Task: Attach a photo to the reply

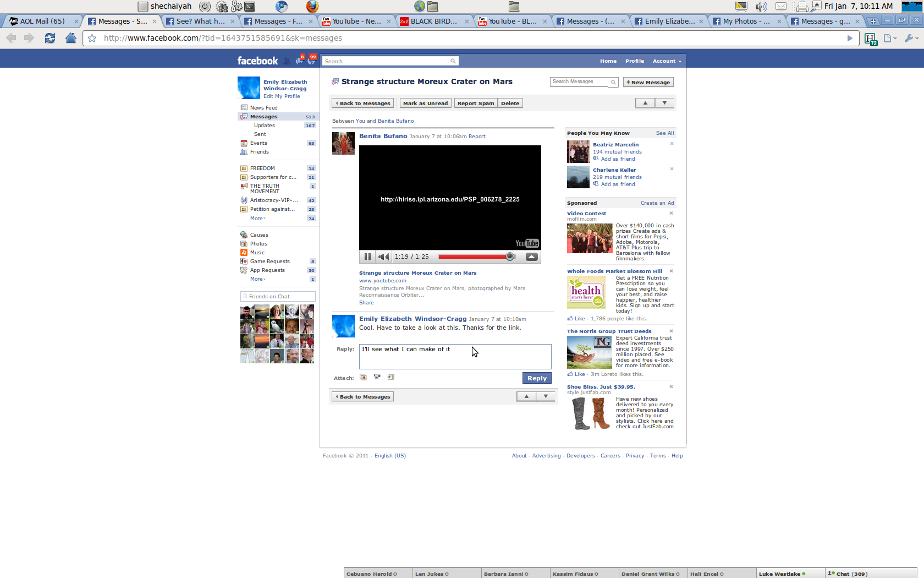Action: (363, 377)
